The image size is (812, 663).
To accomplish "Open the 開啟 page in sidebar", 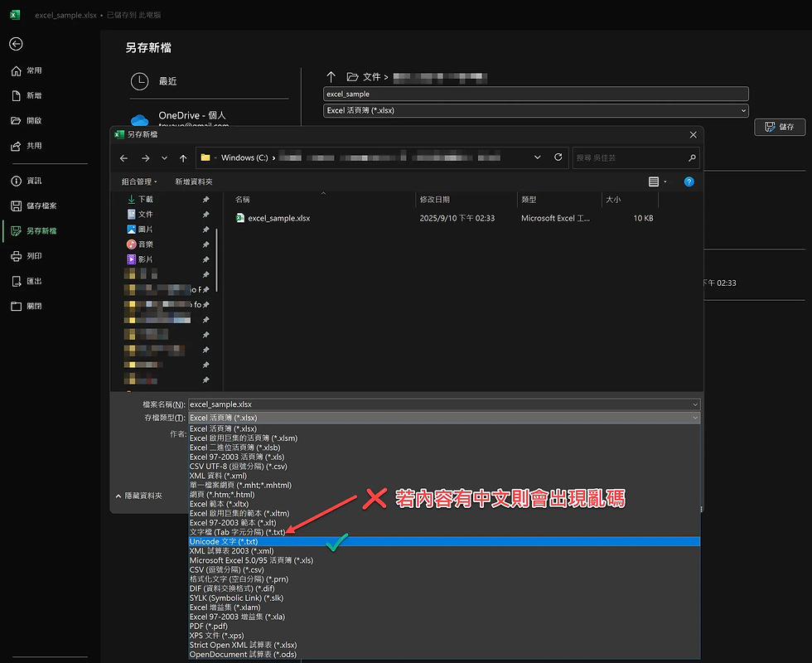I will pyautogui.click(x=27, y=121).
